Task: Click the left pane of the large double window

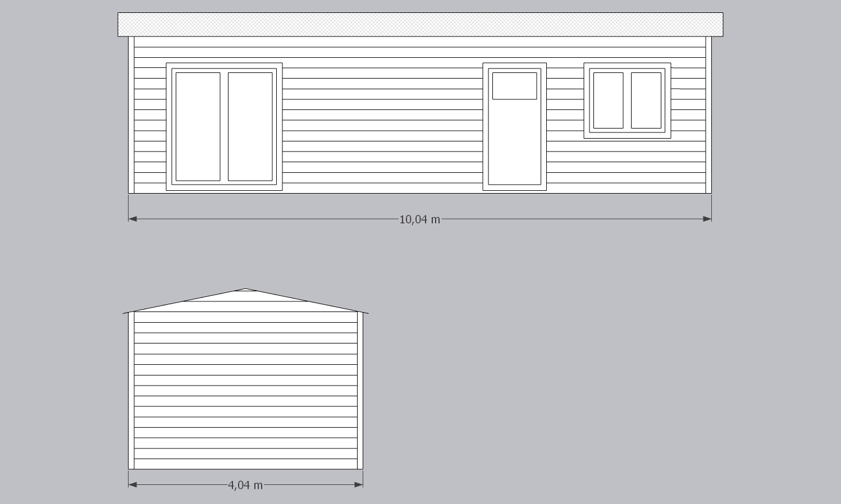Action: (198, 126)
